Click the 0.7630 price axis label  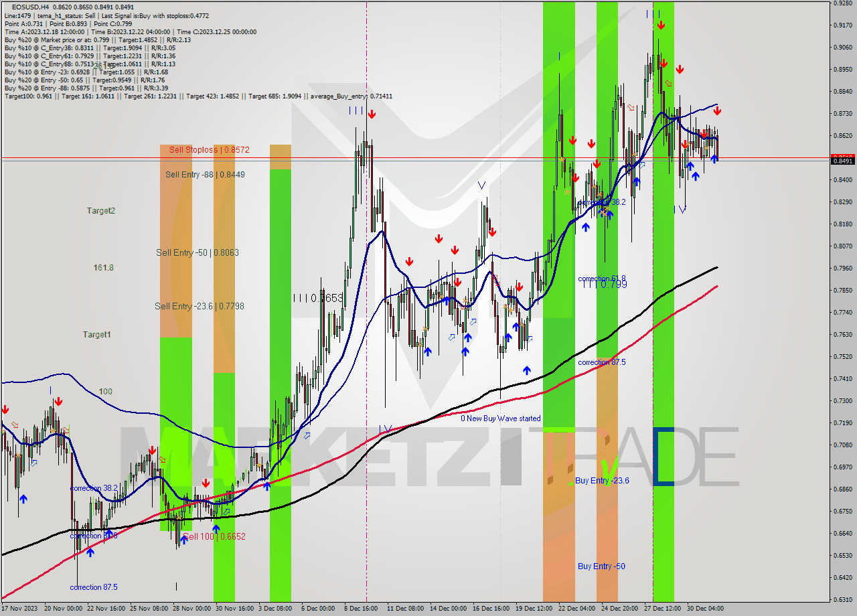tap(842, 335)
